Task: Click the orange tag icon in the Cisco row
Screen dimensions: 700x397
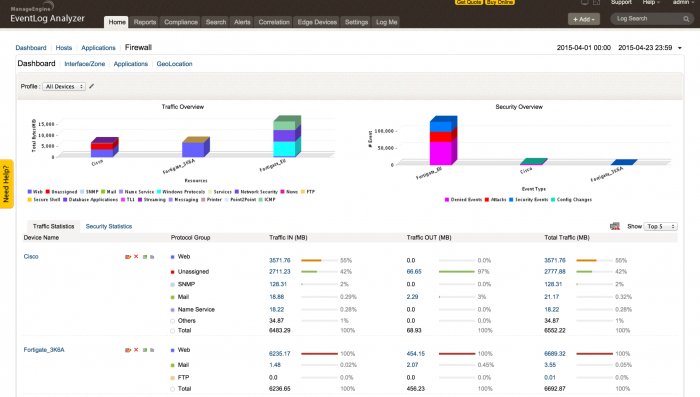Action: click(128, 257)
